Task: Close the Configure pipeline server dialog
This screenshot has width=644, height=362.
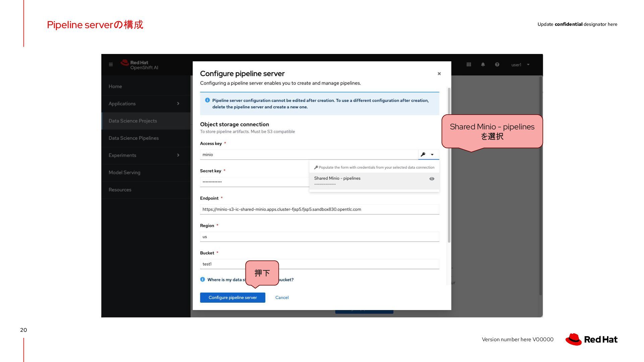Action: 439,74
